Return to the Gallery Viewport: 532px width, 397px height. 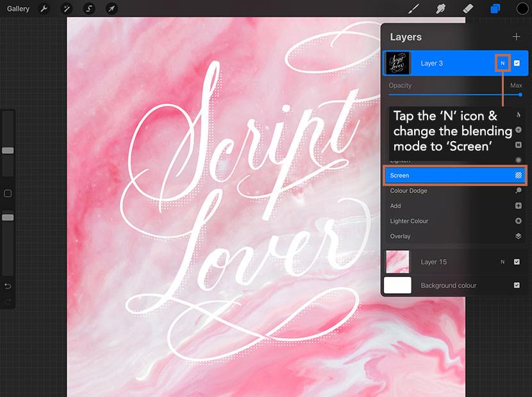pos(18,8)
